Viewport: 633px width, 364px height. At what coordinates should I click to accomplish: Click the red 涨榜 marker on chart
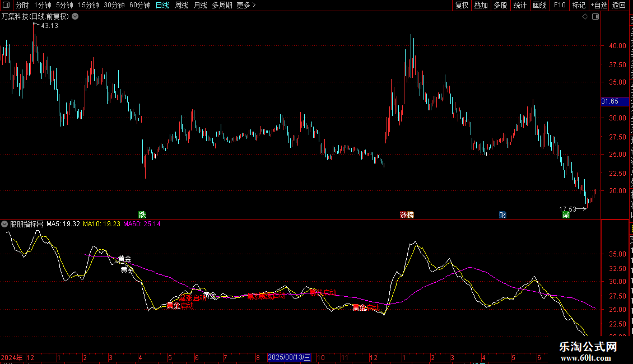[x=407, y=214]
